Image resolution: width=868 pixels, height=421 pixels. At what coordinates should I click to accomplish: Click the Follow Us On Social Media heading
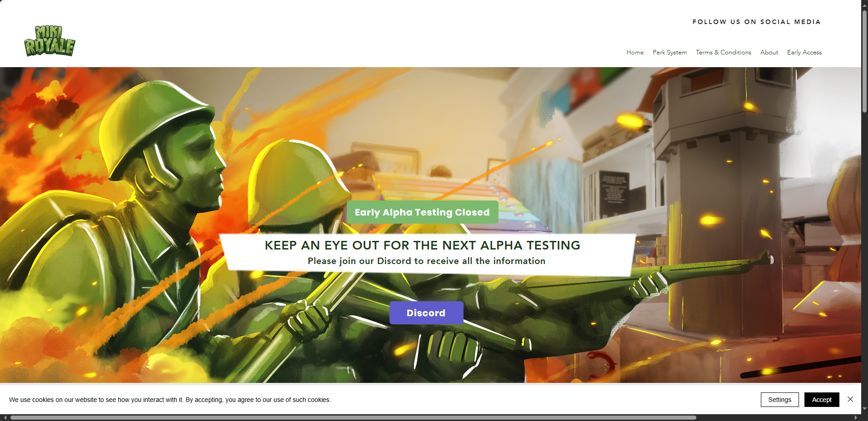click(x=756, y=22)
